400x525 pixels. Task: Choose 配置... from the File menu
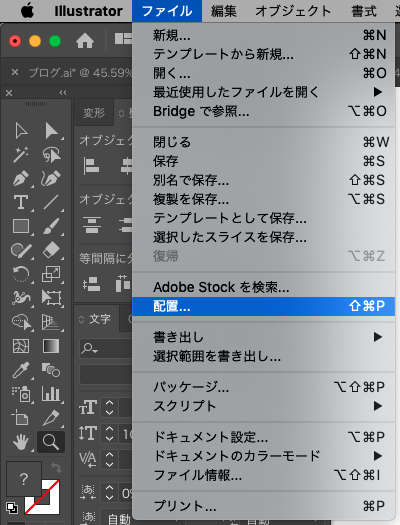click(x=263, y=306)
